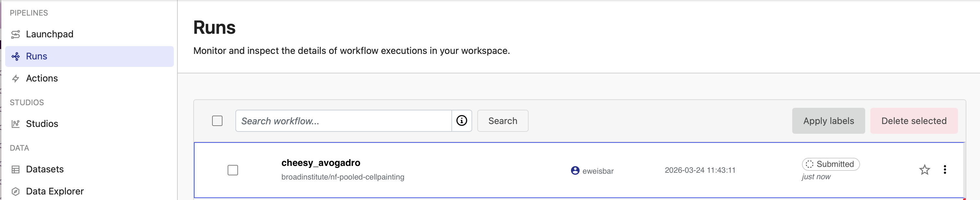Click the Apply labels button
The image size is (980, 200).
tap(829, 120)
